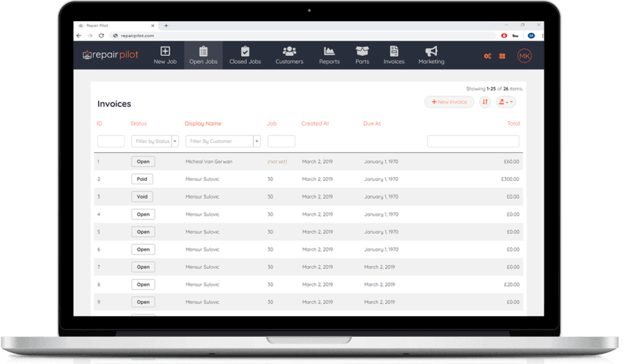Open the Marketing section
This screenshot has height=364, width=632.
431,55
